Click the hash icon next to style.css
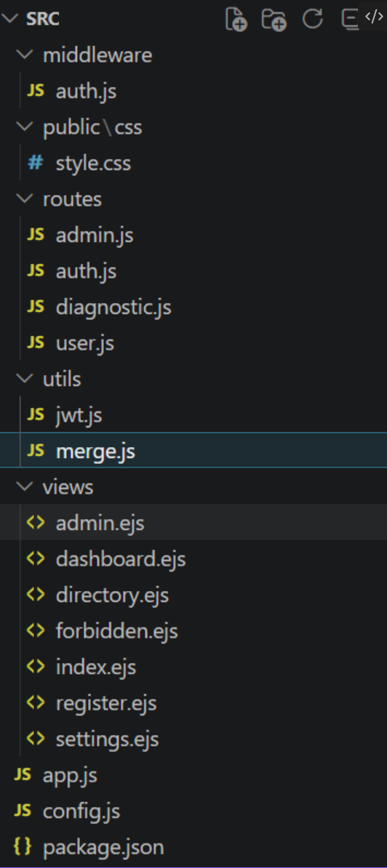 (x=36, y=163)
